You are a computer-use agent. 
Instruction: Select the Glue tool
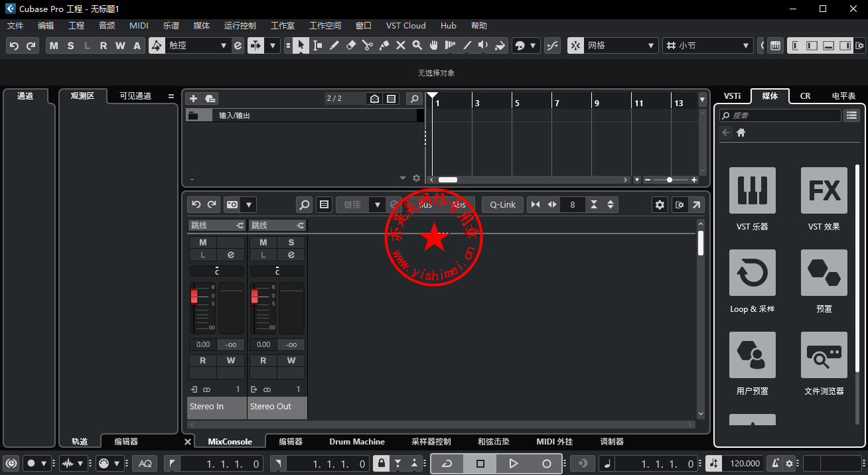pos(384,45)
